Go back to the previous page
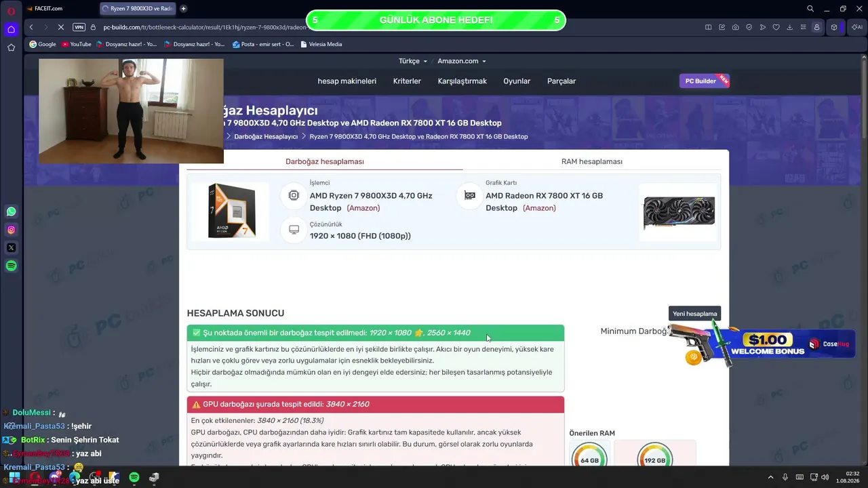Viewport: 868px width, 488px height. [31, 27]
